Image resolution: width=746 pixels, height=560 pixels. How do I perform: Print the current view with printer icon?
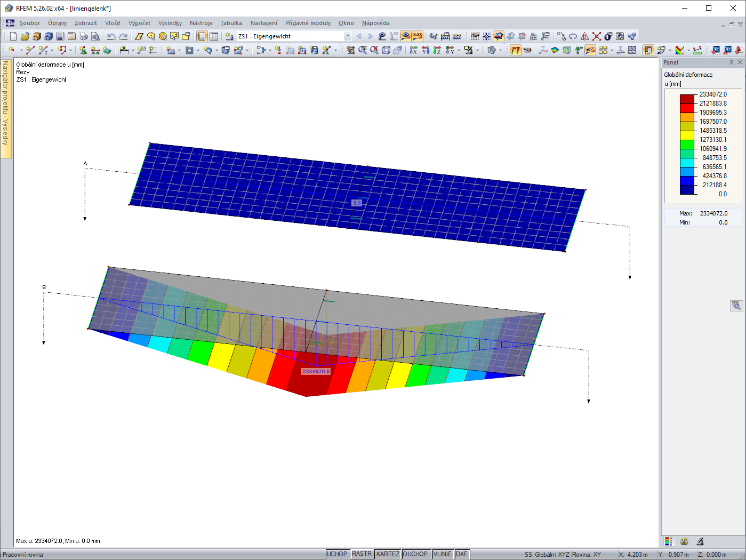pyautogui.click(x=84, y=36)
